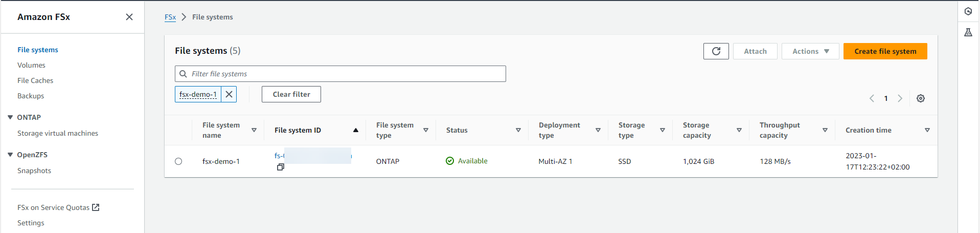Viewport: 980px width, 233px height.
Task: Click the SSD storage type cell
Action: [625, 161]
